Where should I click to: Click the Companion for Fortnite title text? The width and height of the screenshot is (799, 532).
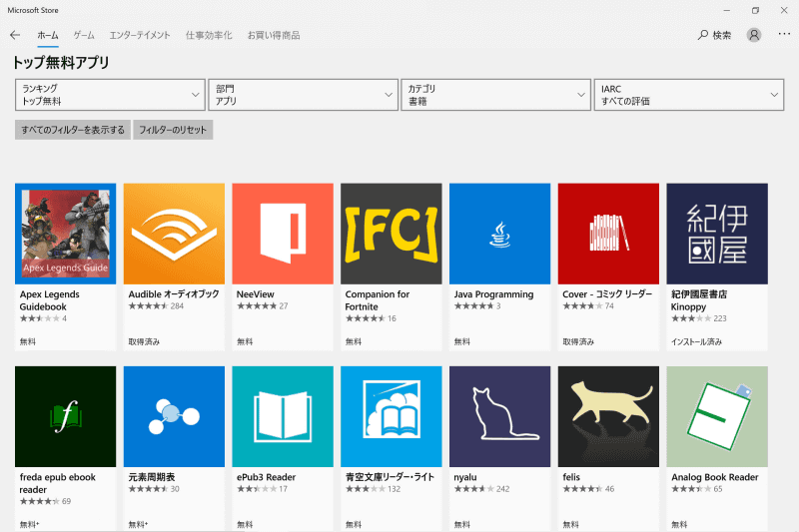click(378, 300)
